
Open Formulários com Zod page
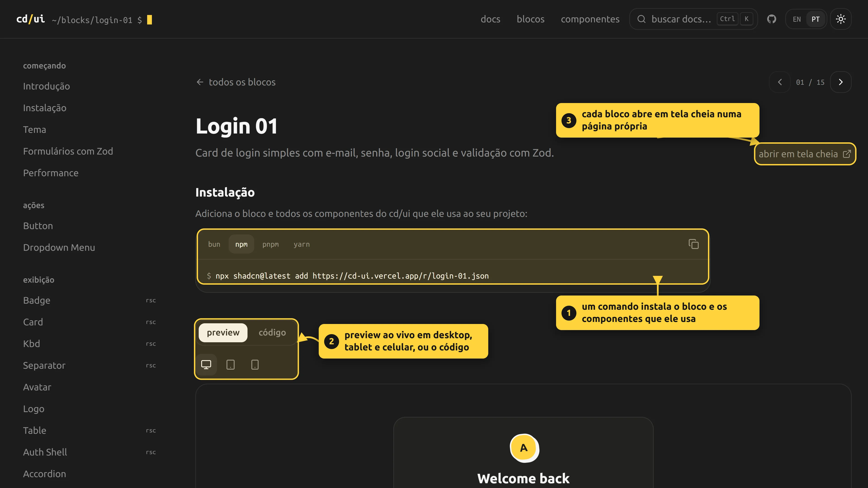pyautogui.click(x=68, y=151)
